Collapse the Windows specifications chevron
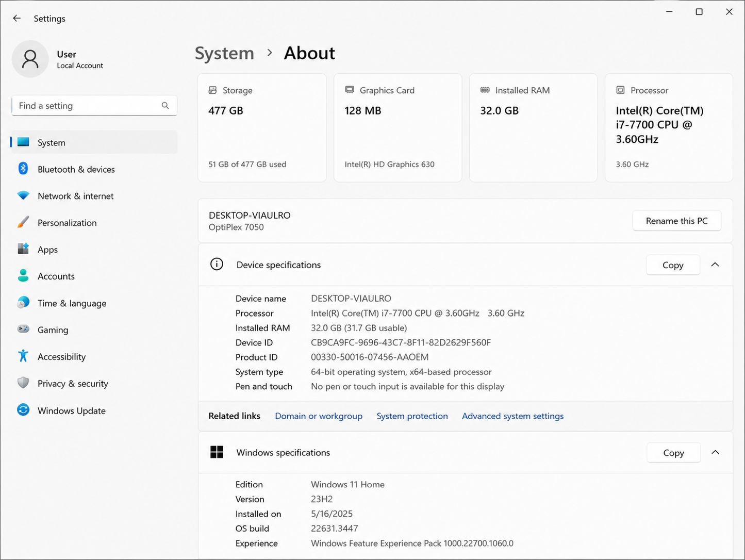 (715, 452)
